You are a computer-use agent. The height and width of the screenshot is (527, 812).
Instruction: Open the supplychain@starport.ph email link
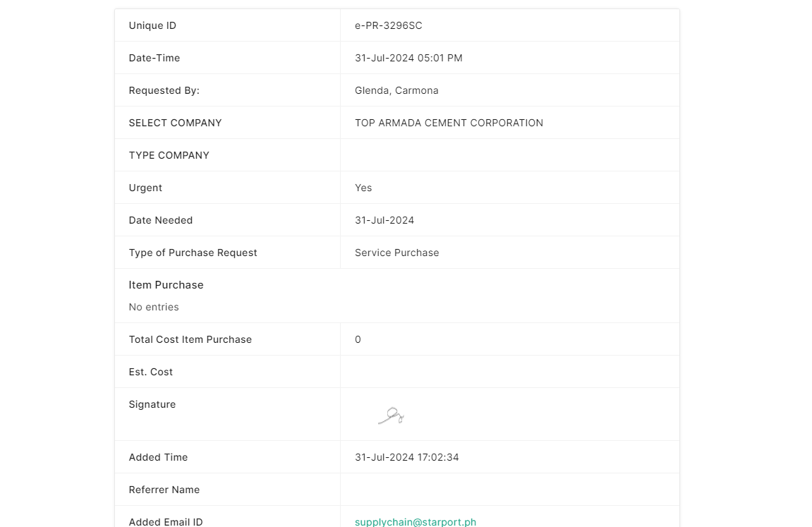coord(416,522)
